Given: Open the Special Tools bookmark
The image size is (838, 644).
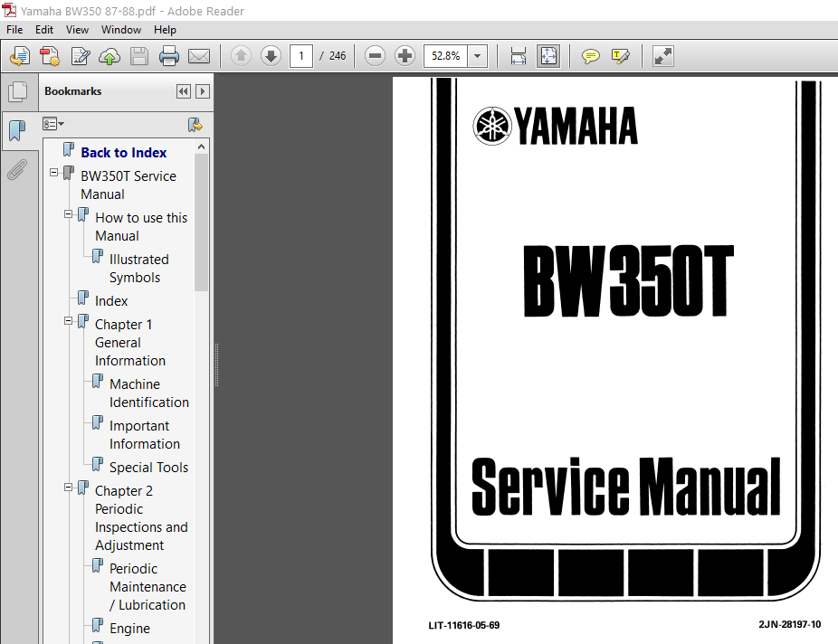Looking at the screenshot, I should tap(148, 468).
